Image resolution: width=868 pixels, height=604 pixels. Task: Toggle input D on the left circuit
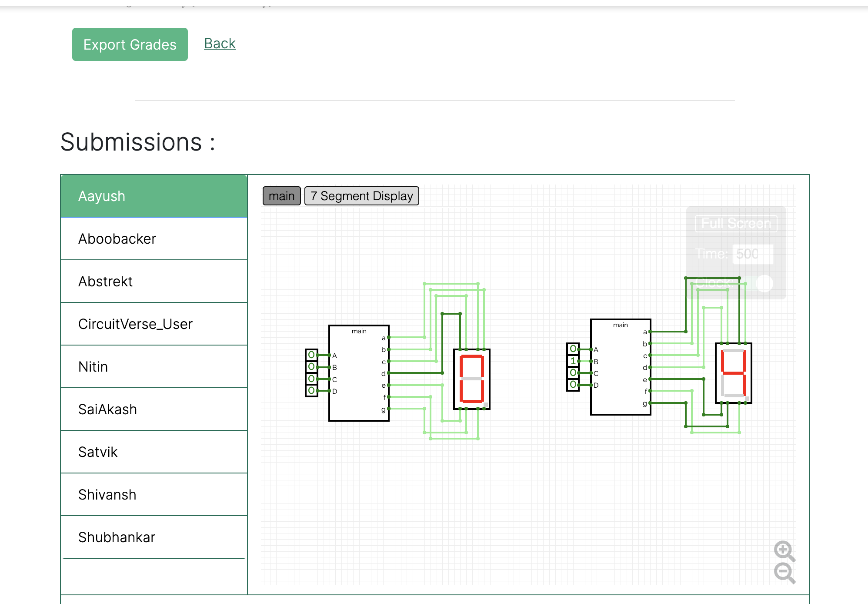click(x=312, y=391)
